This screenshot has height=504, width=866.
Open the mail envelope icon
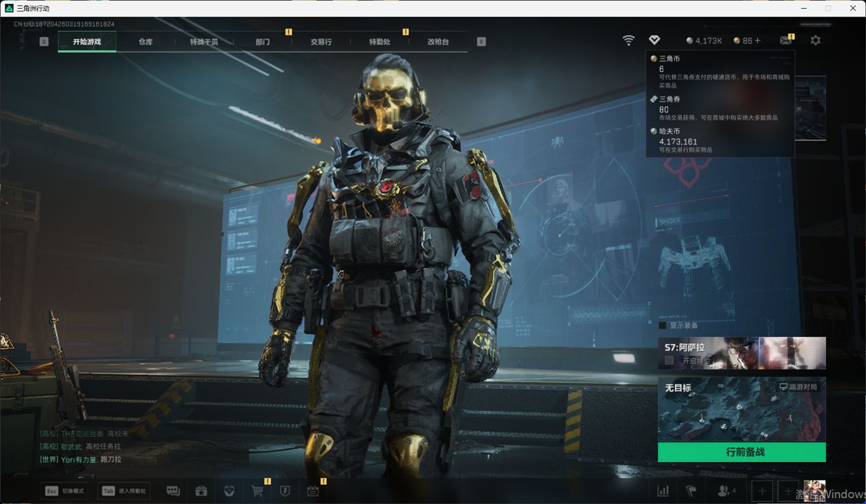(x=786, y=40)
